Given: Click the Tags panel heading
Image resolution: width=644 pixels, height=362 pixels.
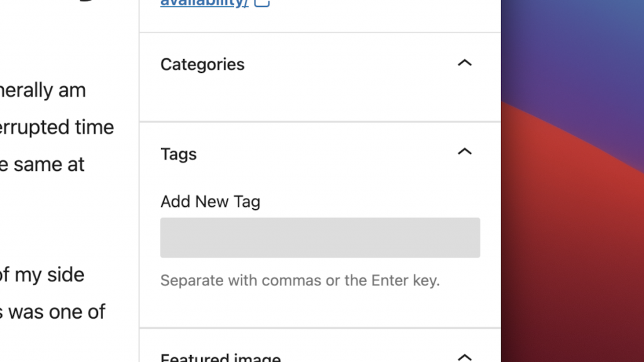Looking at the screenshot, I should [x=179, y=154].
